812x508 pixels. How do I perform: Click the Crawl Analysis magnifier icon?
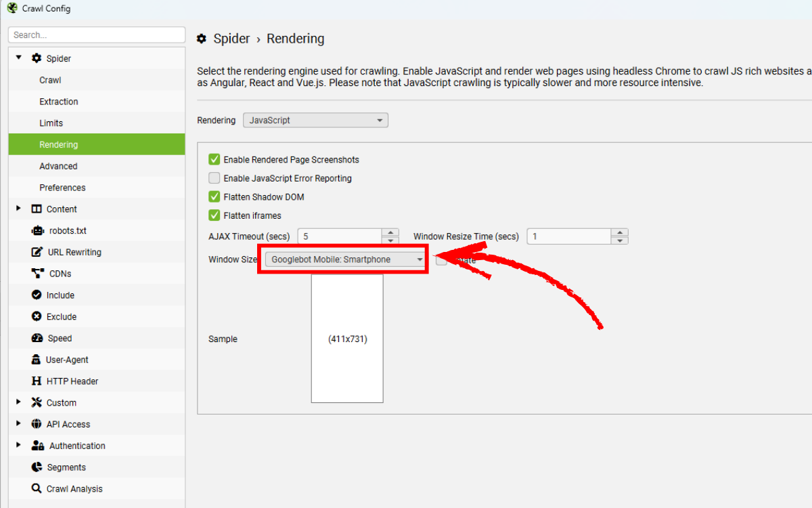(x=37, y=488)
